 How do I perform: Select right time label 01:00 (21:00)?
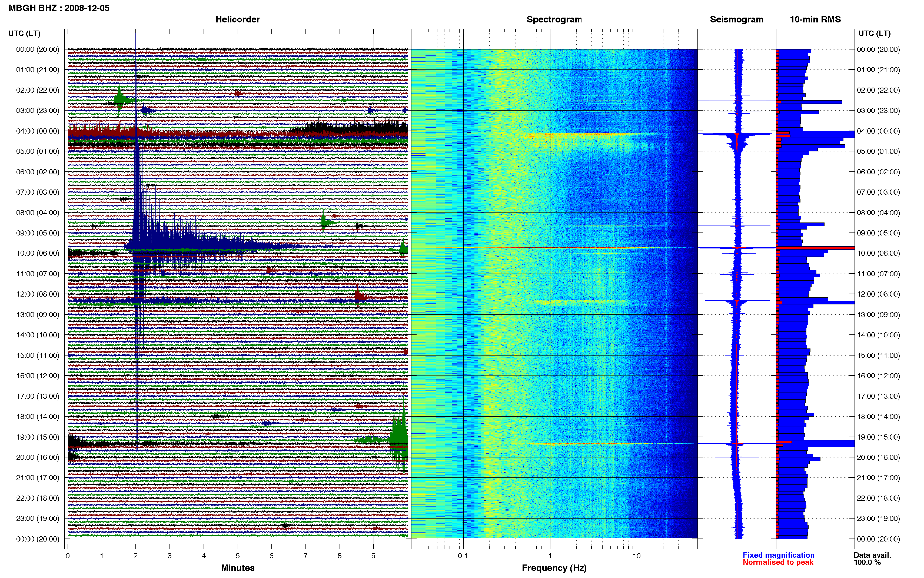click(878, 70)
